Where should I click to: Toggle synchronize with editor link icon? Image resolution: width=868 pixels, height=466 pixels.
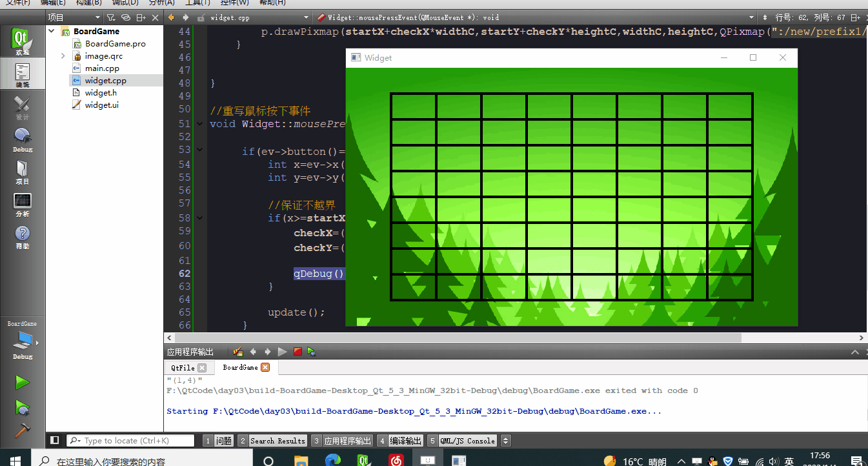[126, 17]
